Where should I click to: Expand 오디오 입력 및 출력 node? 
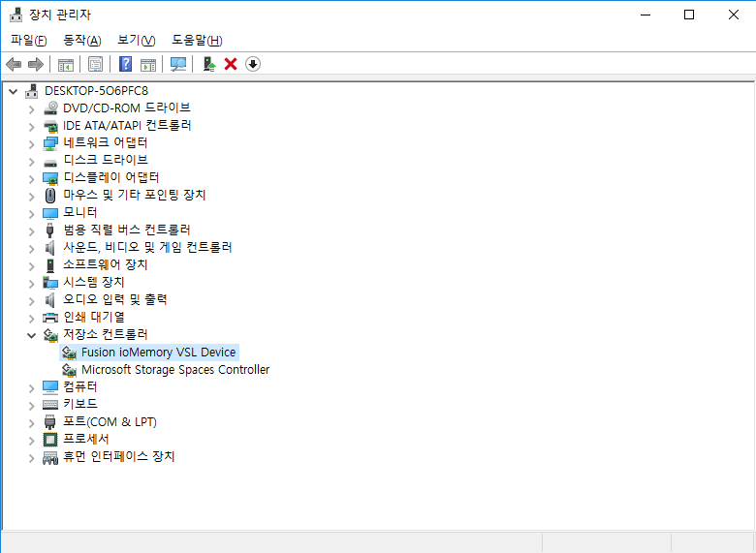pos(32,300)
